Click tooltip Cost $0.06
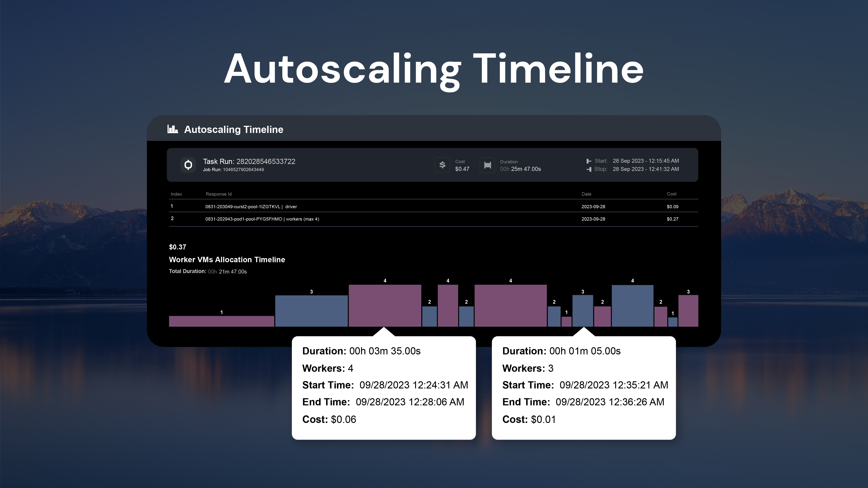 [x=329, y=419]
